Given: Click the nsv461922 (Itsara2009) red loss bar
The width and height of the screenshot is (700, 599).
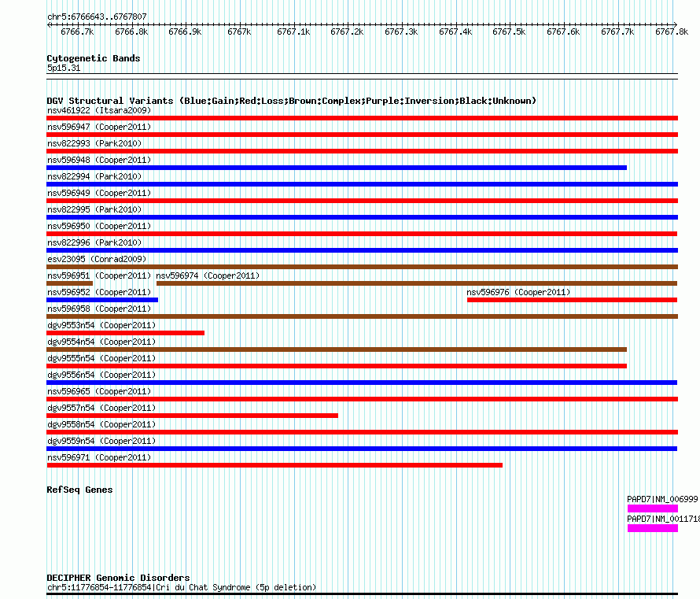Looking at the screenshot, I should [x=362, y=118].
